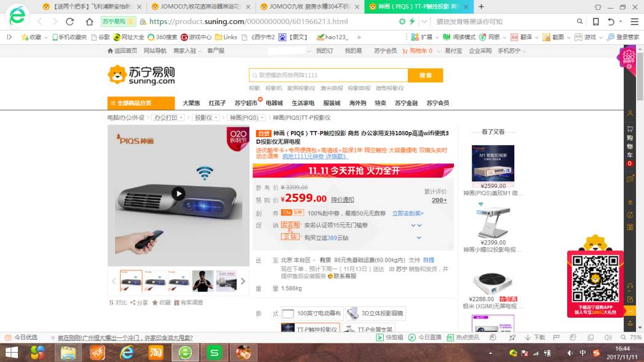Expand 实名认证 promotion row chevron
Screen dimensions: 644x362
[416, 226]
